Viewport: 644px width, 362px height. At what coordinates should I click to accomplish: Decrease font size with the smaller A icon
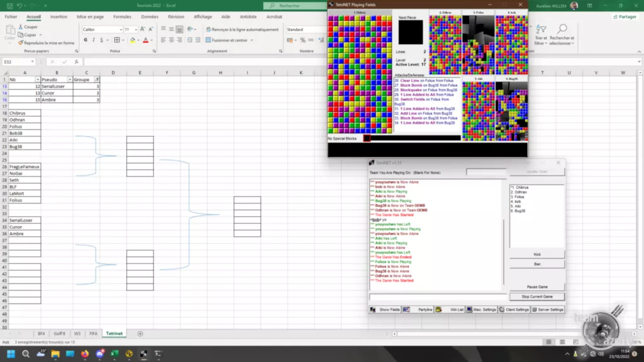click(x=151, y=30)
